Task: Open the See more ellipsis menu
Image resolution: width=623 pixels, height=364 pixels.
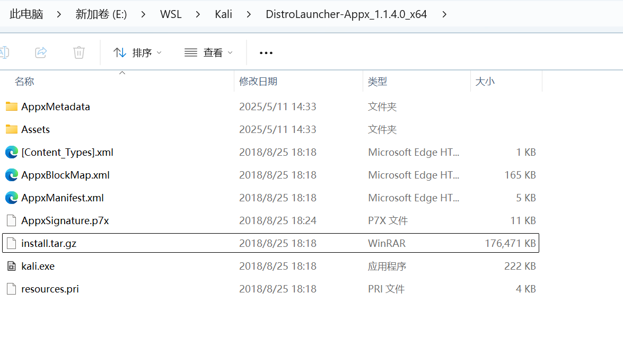Action: pyautogui.click(x=266, y=53)
